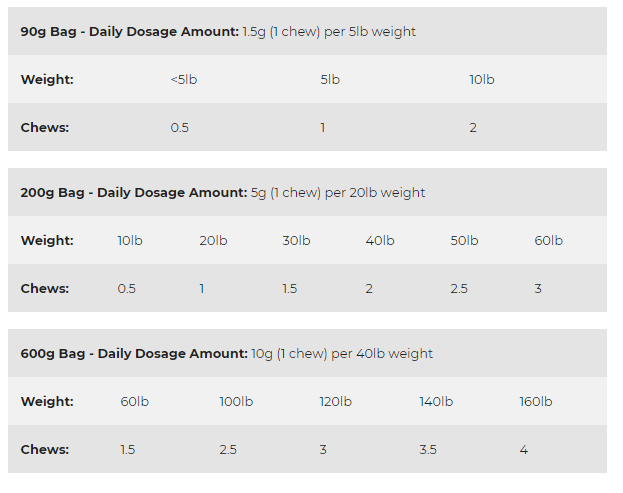The height and width of the screenshot is (493, 623).
Task: Click the 3.5 chews value
Action: pos(428,450)
